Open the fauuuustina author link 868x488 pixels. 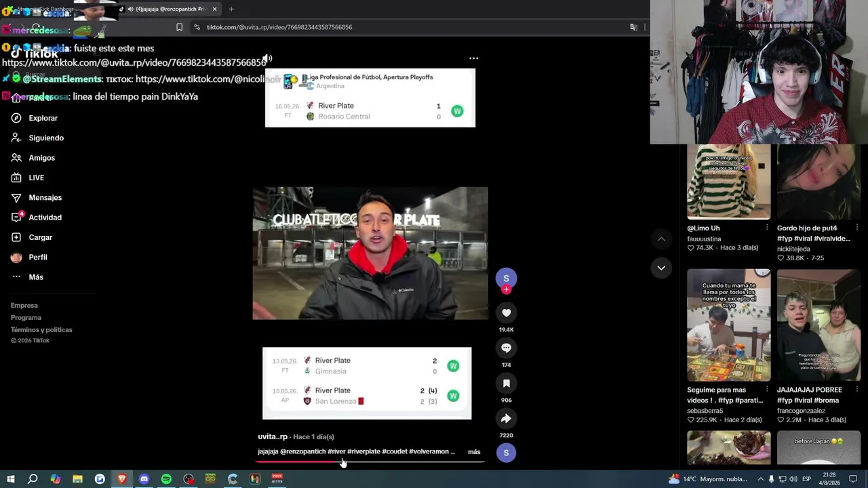[x=704, y=239]
